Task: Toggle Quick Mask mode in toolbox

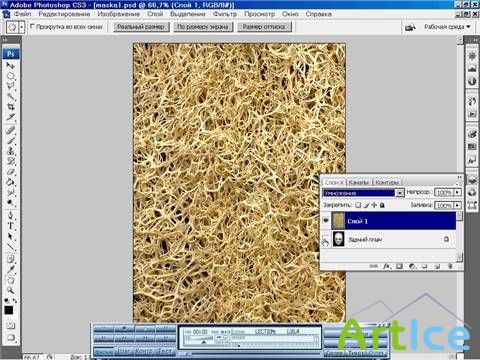Action: click(x=10, y=326)
